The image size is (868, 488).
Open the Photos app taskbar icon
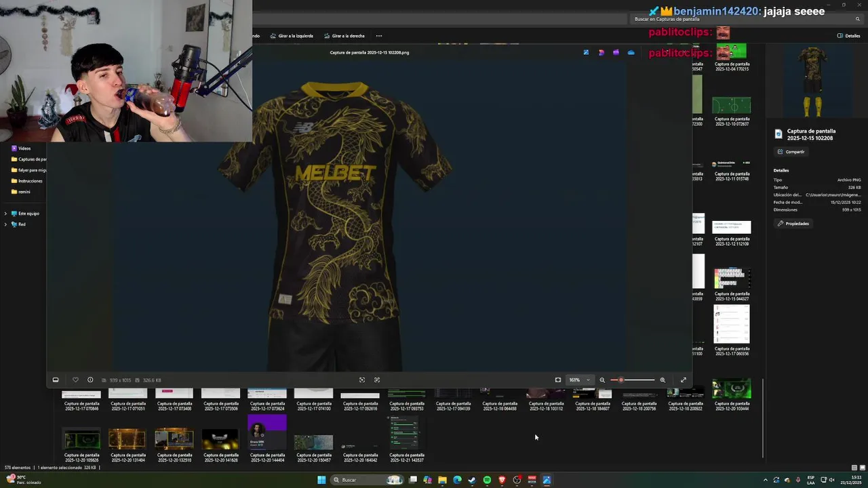click(547, 480)
